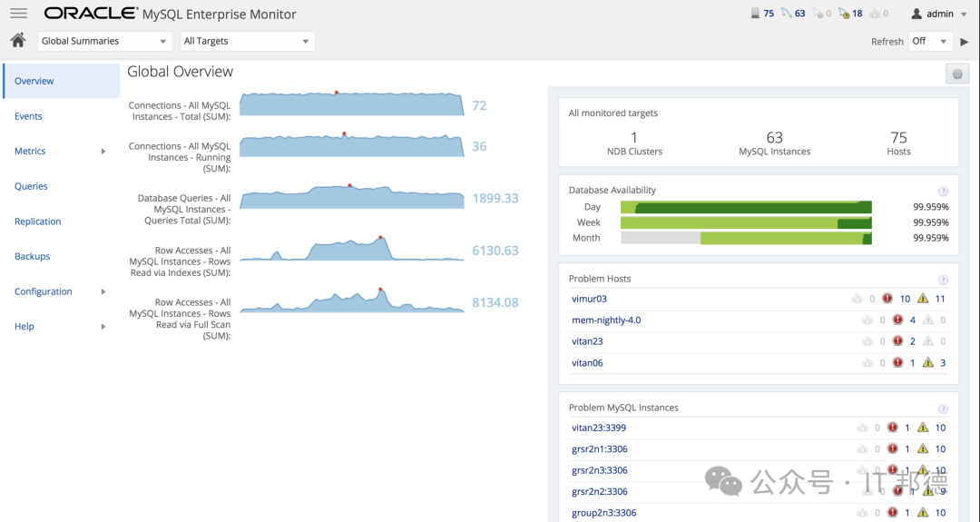This screenshot has height=522, width=980.
Task: Open the grsr2n2:3306 instance link
Action: coord(600,491)
